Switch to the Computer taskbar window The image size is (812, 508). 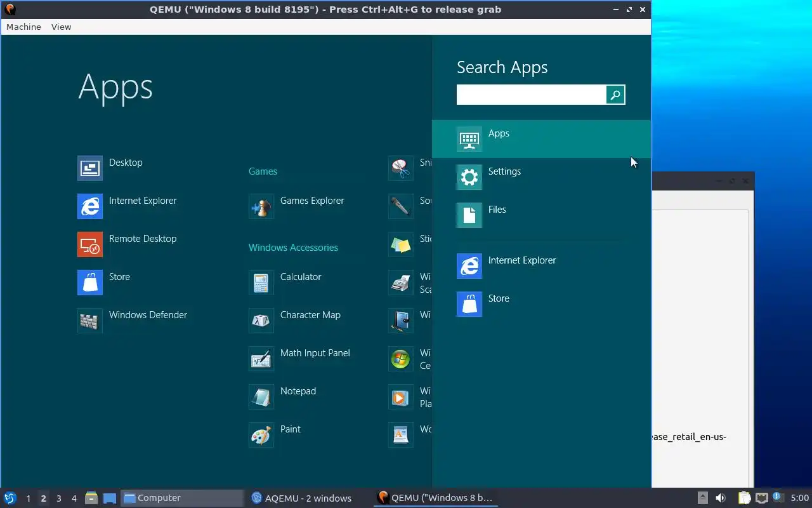(182, 498)
